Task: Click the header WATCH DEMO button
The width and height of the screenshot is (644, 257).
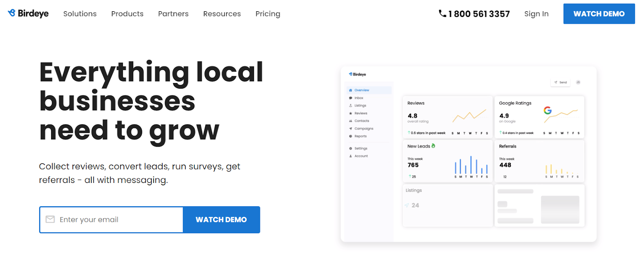Action: 599,14
